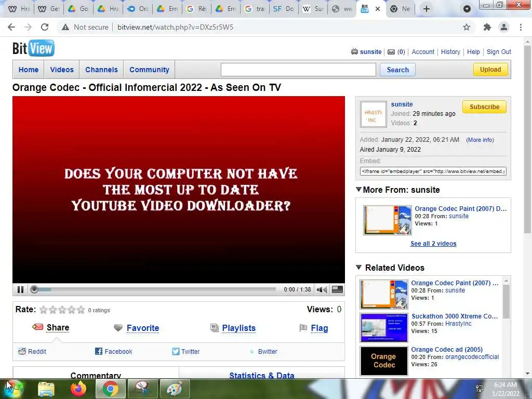Open viewing History
This screenshot has height=399, width=532.
pyautogui.click(x=450, y=51)
